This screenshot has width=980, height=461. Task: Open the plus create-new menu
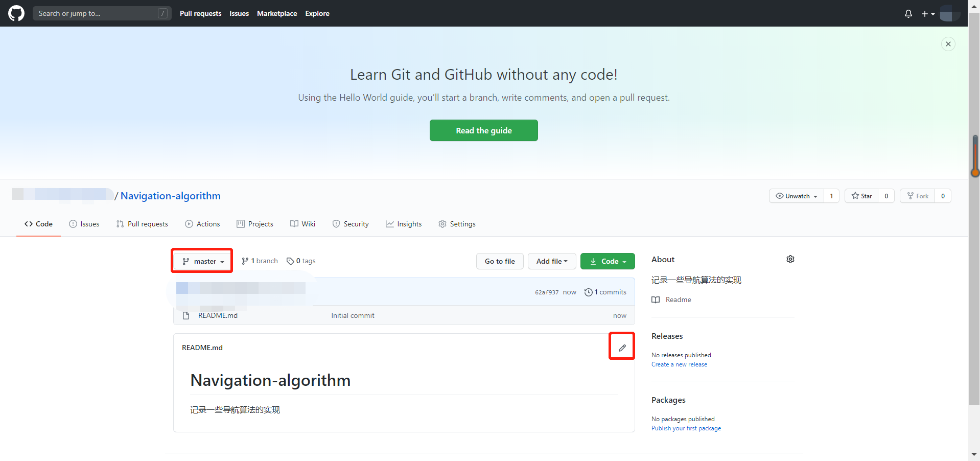(x=928, y=14)
